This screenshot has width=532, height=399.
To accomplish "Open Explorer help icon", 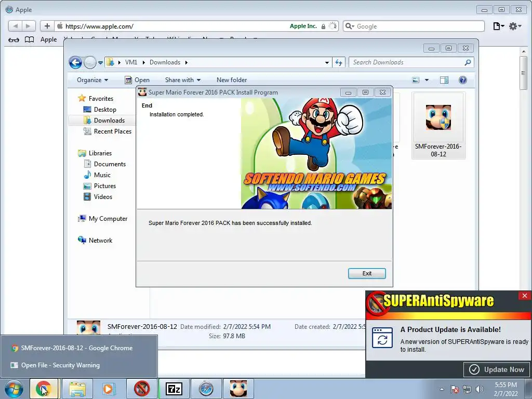I will click(x=463, y=80).
